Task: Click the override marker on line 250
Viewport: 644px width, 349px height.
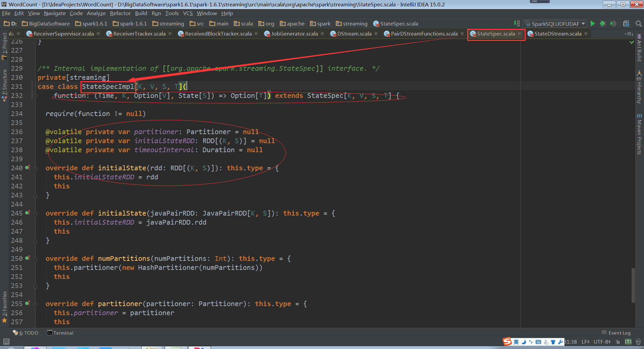Action: (x=28, y=258)
